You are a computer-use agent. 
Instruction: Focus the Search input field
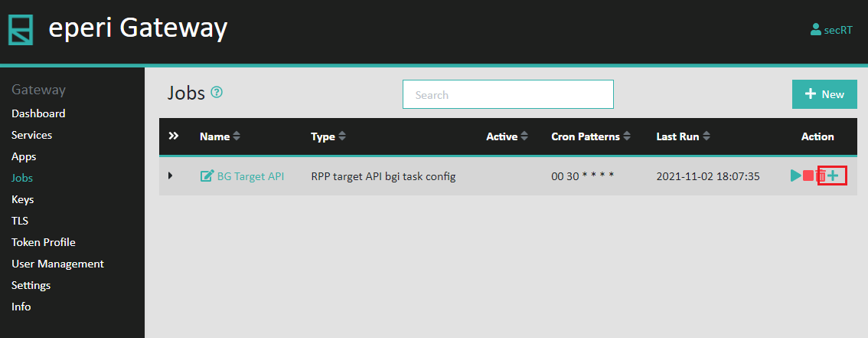(507, 94)
